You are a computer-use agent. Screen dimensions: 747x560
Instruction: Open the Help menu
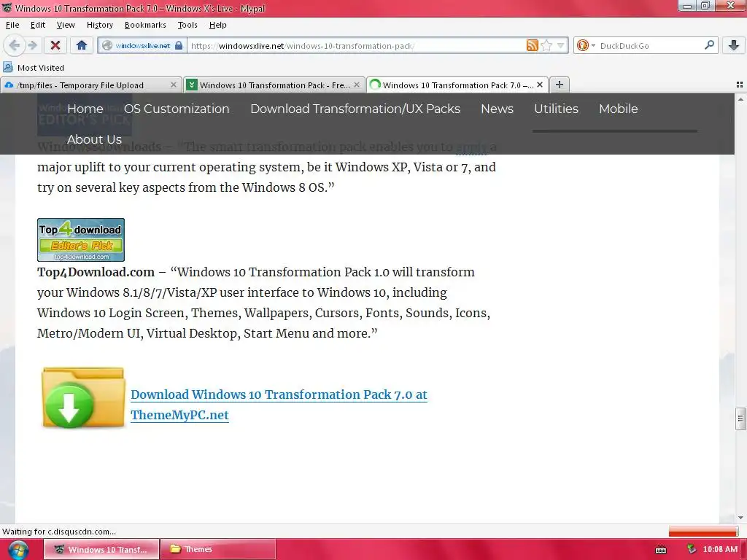[217, 25]
